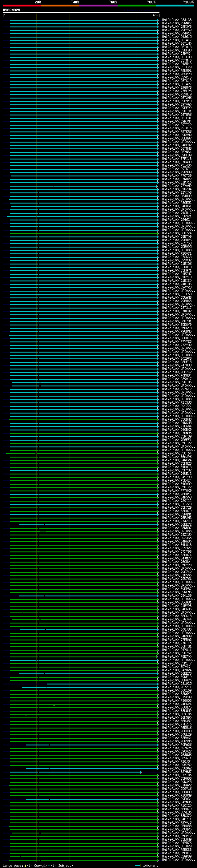Click the query end position label 469
Viewport: 197px width, 868px height.
pyautogui.click(x=155, y=15)
